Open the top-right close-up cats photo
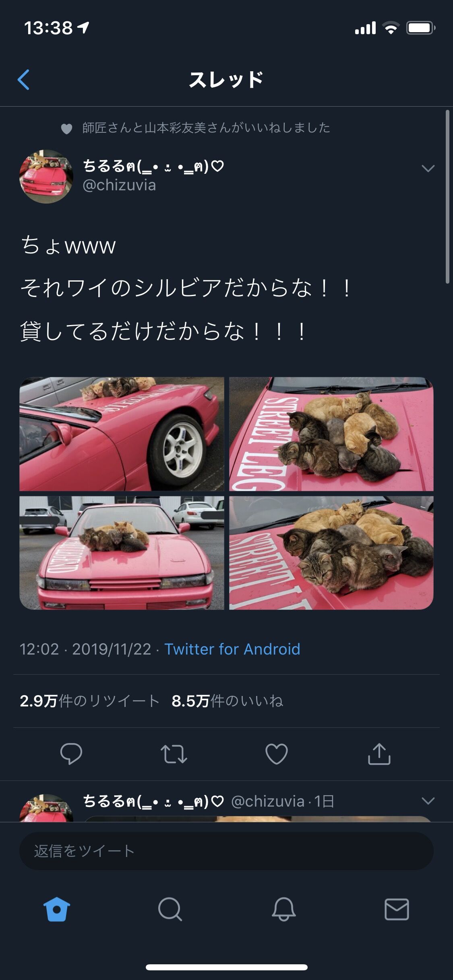 pos(331,434)
